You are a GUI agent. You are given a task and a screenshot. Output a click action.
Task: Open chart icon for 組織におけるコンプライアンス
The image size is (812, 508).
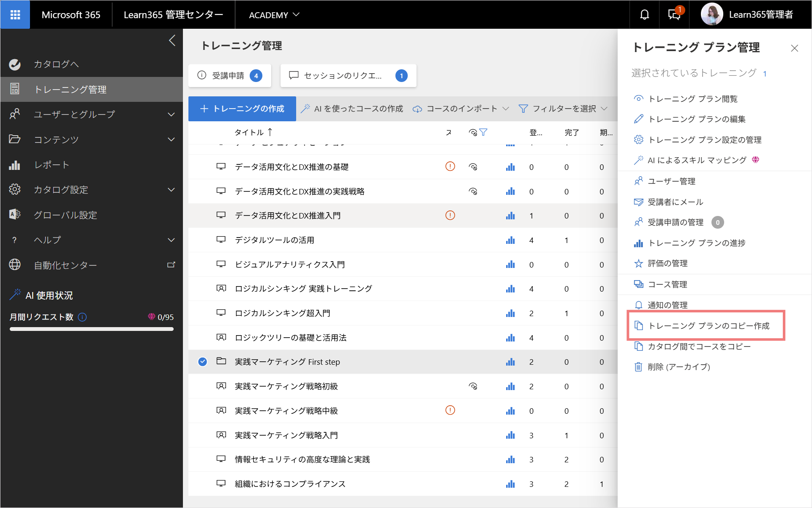[510, 484]
